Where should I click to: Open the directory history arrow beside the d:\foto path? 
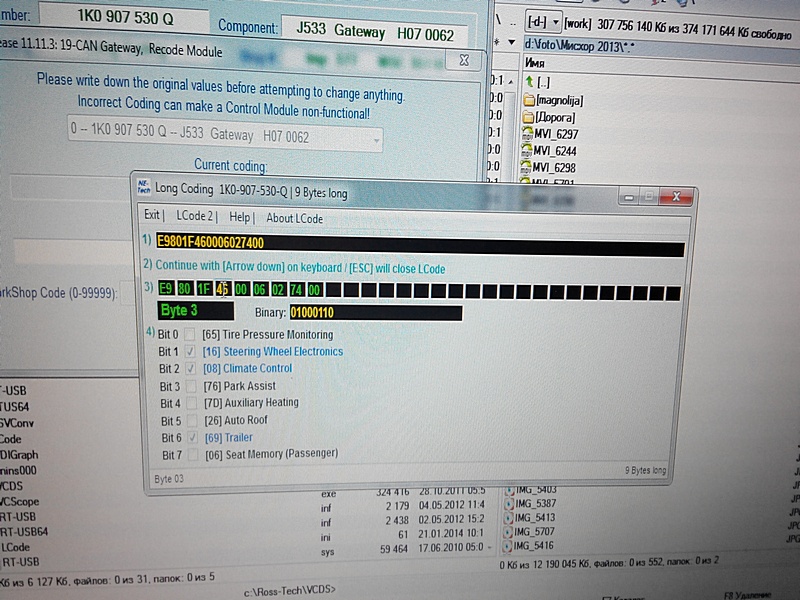pyautogui.click(x=511, y=42)
